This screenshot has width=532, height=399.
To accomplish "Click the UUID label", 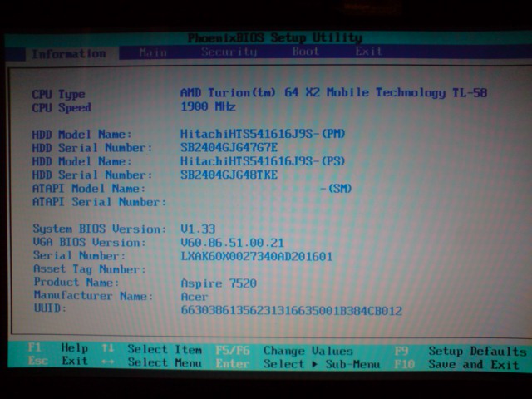I will (50, 308).
